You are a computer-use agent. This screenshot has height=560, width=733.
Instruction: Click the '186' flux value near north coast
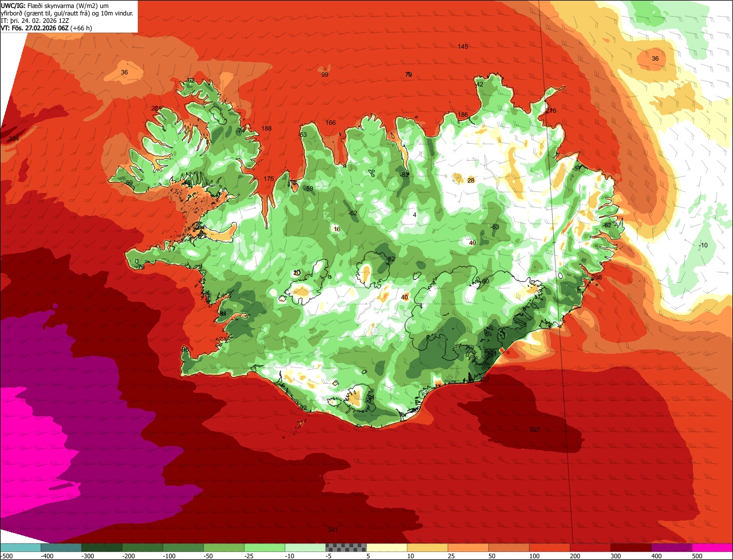(x=463, y=115)
